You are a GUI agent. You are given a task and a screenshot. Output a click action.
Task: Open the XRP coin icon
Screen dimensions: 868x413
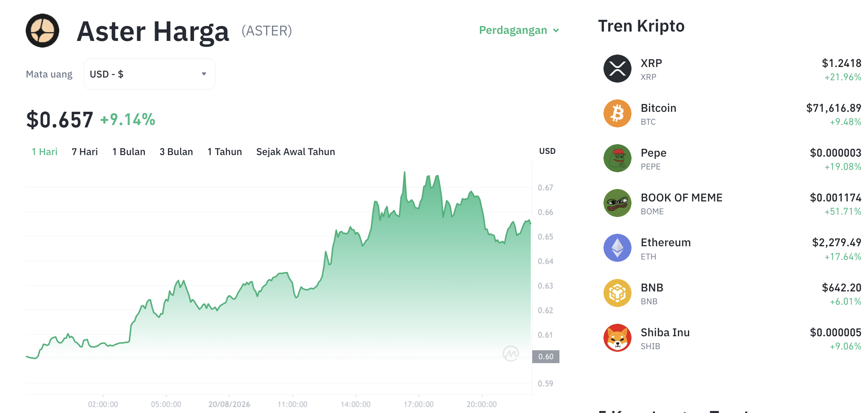(617, 69)
